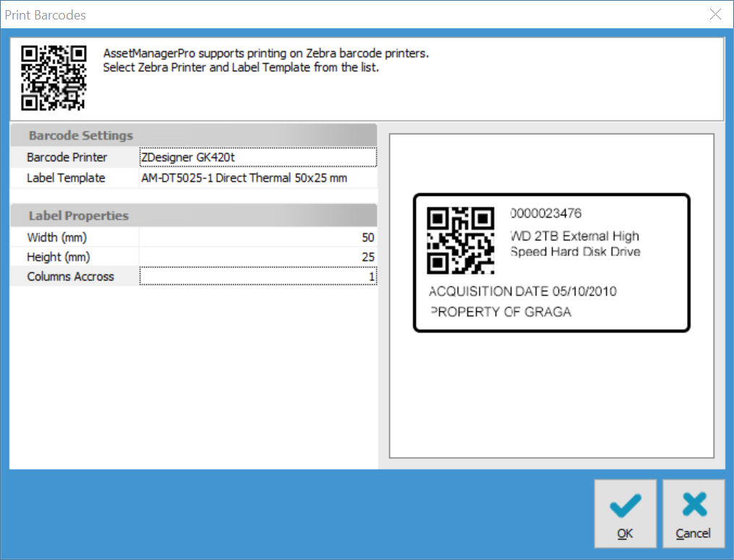The height and width of the screenshot is (560, 734).
Task: Click the Height (mm) label
Action: point(59,257)
